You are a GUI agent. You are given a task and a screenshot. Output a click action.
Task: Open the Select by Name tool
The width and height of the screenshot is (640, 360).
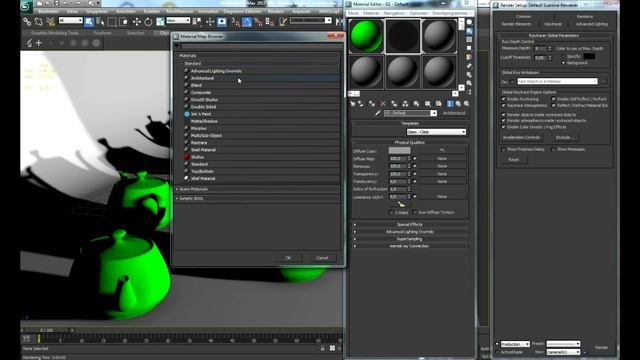click(100, 21)
